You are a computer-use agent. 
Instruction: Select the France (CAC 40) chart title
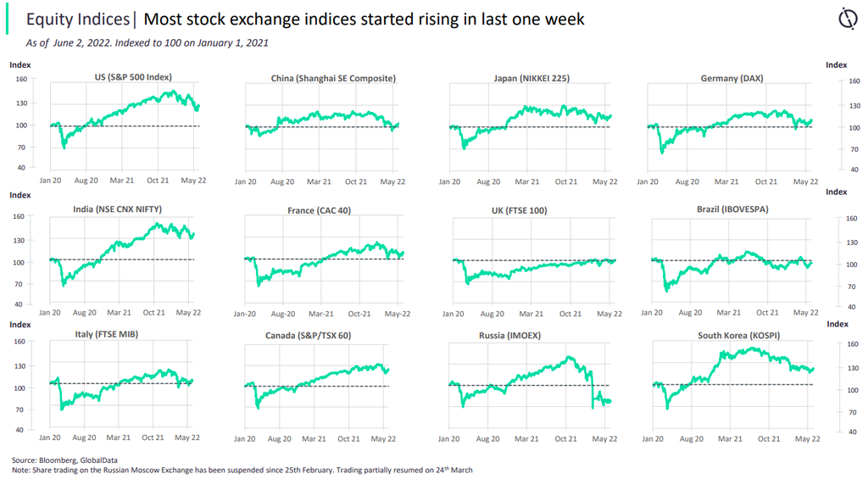click(x=319, y=210)
